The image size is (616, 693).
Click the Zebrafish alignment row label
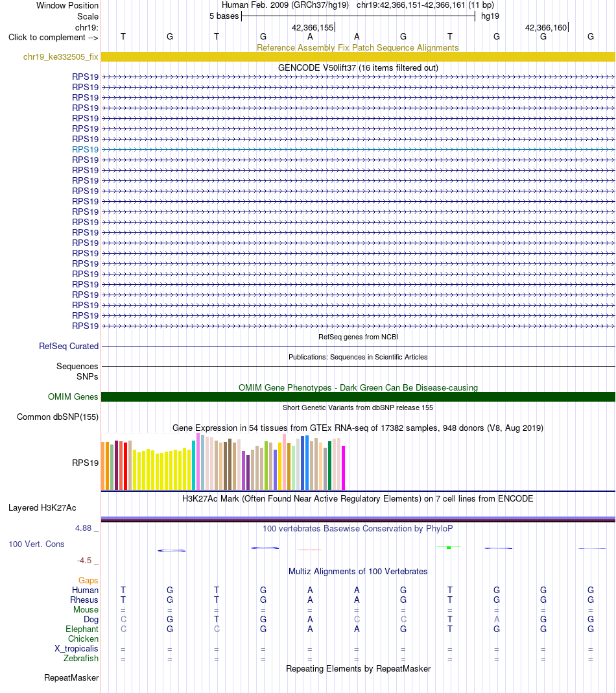81,658
